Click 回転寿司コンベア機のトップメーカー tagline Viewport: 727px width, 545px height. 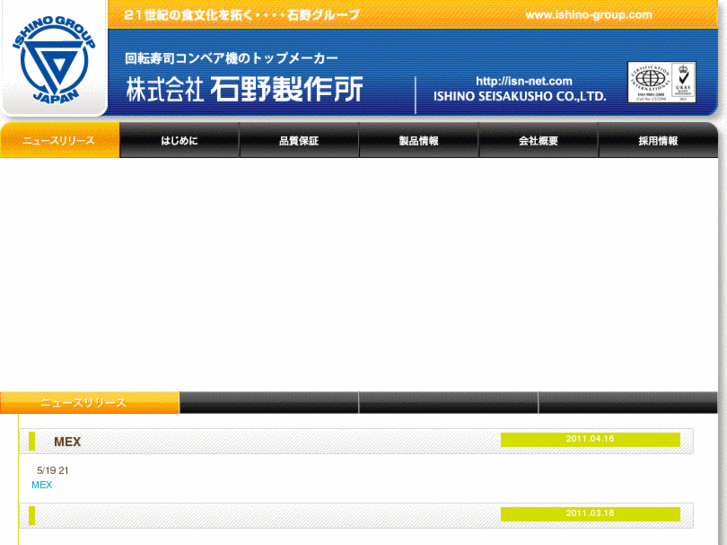click(x=231, y=58)
